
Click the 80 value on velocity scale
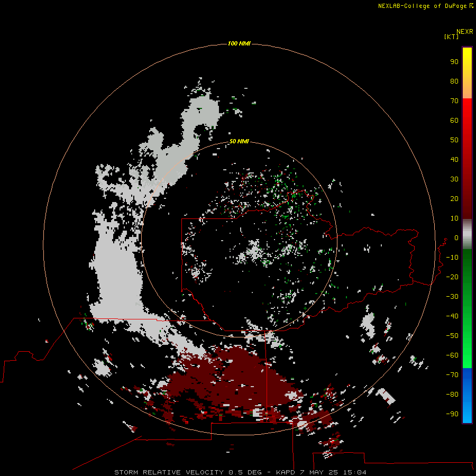coord(454,81)
